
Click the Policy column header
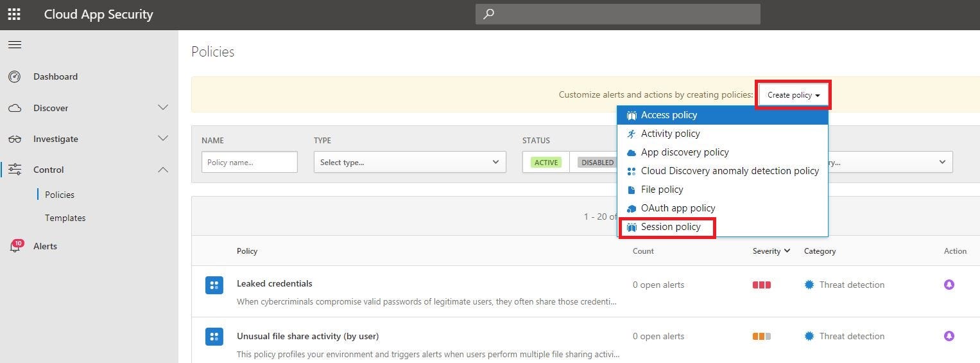click(x=247, y=251)
